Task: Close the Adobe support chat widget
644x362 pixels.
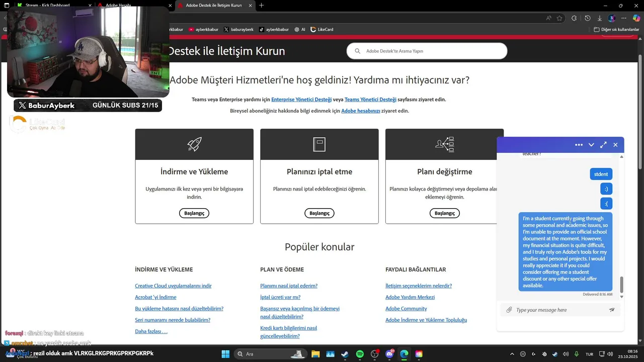Action: (615, 145)
